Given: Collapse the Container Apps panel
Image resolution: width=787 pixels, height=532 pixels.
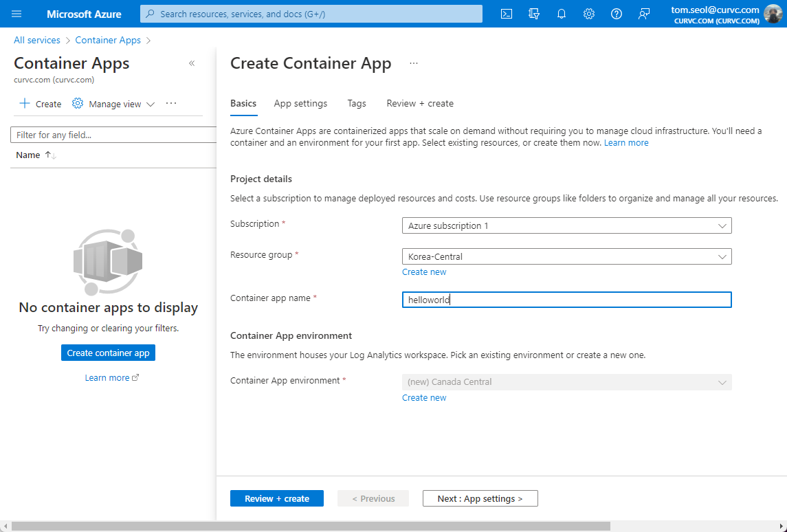Looking at the screenshot, I should (192, 63).
